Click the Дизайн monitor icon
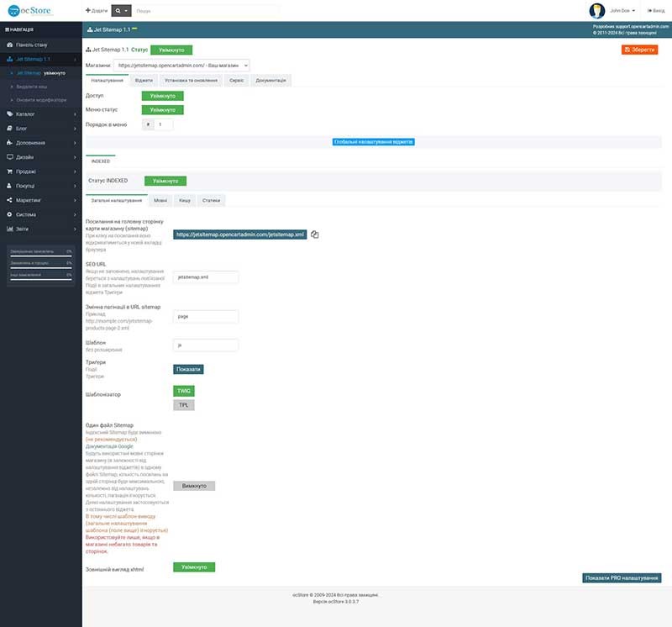The image size is (672, 627). (9, 157)
